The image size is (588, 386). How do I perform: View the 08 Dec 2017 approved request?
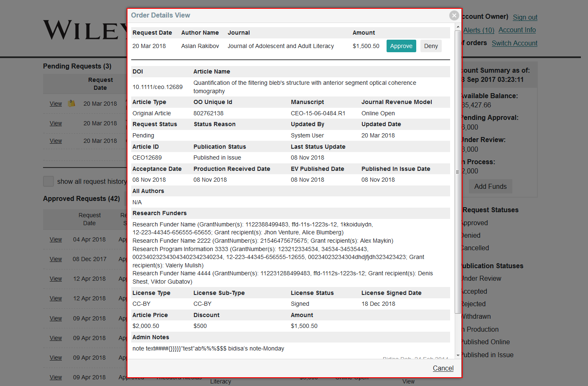pos(56,259)
